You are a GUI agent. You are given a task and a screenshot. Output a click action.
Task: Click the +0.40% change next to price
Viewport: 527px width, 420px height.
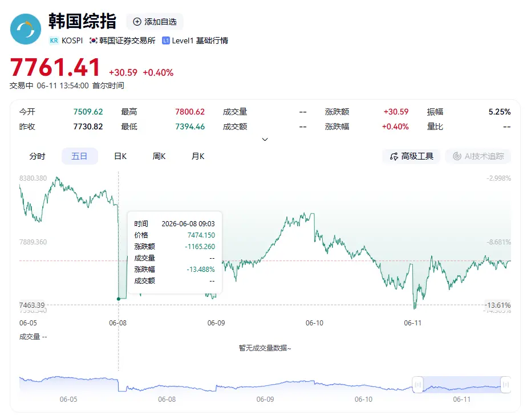tap(158, 72)
